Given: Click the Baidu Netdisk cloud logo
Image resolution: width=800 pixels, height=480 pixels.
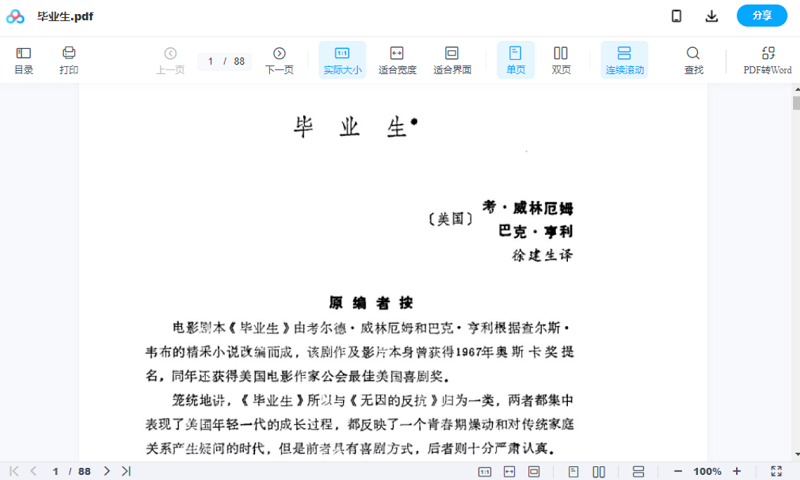Looking at the screenshot, I should 15,16.
